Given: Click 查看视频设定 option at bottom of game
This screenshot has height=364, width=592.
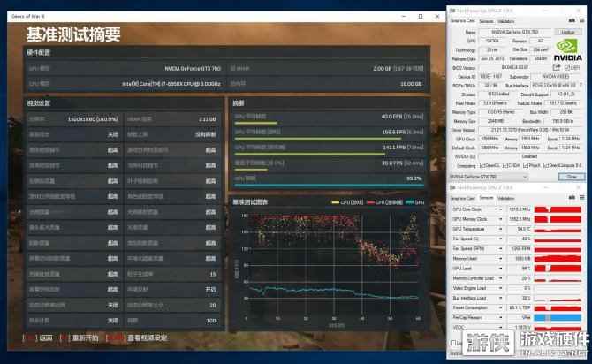Looking at the screenshot, I should tap(147, 338).
